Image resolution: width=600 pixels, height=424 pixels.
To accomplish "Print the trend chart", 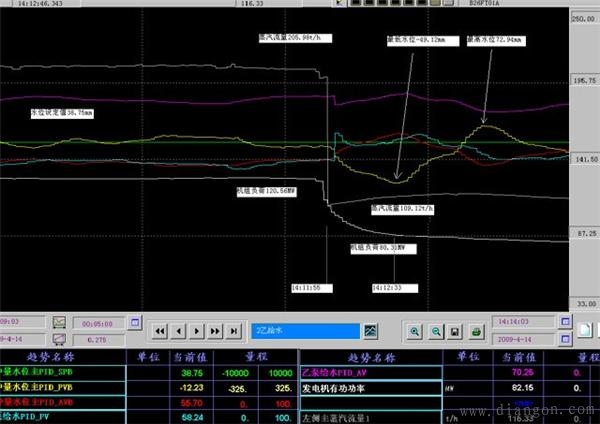I will coord(476,330).
